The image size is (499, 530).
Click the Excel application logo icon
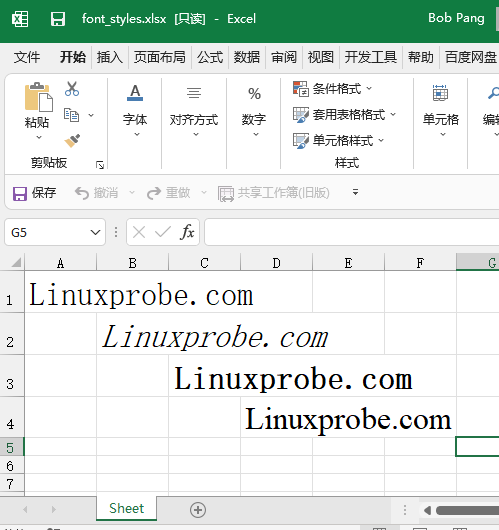[x=20, y=19]
